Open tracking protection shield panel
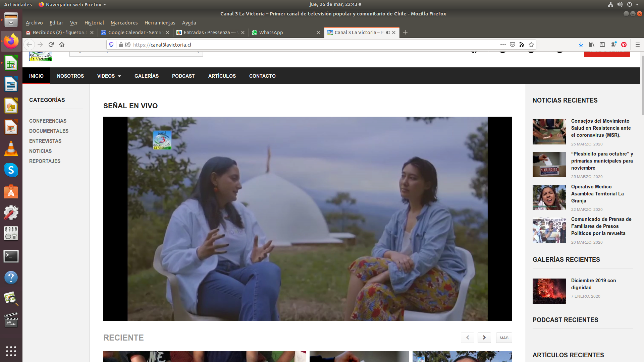The image size is (644, 362). pos(111,45)
